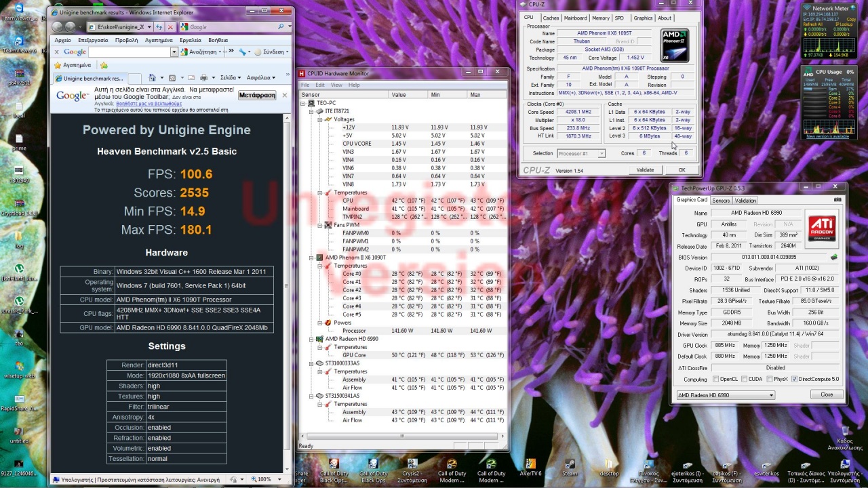The height and width of the screenshot is (488, 868).
Task: Open the Google Toolbar wrench settings
Action: [242, 52]
